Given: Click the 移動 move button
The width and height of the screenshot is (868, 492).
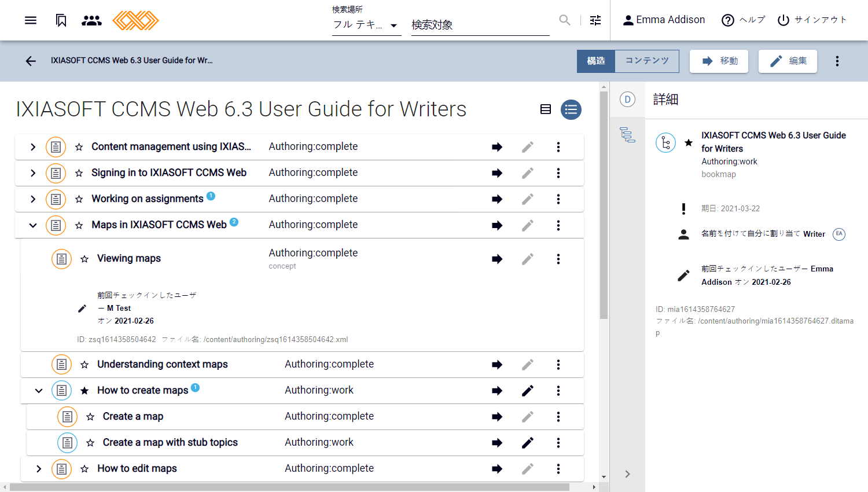Looking at the screenshot, I should pos(719,61).
